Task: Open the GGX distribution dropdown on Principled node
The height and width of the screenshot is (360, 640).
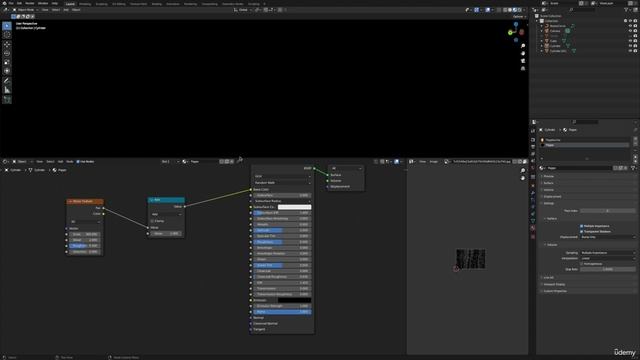Action: 282,176
